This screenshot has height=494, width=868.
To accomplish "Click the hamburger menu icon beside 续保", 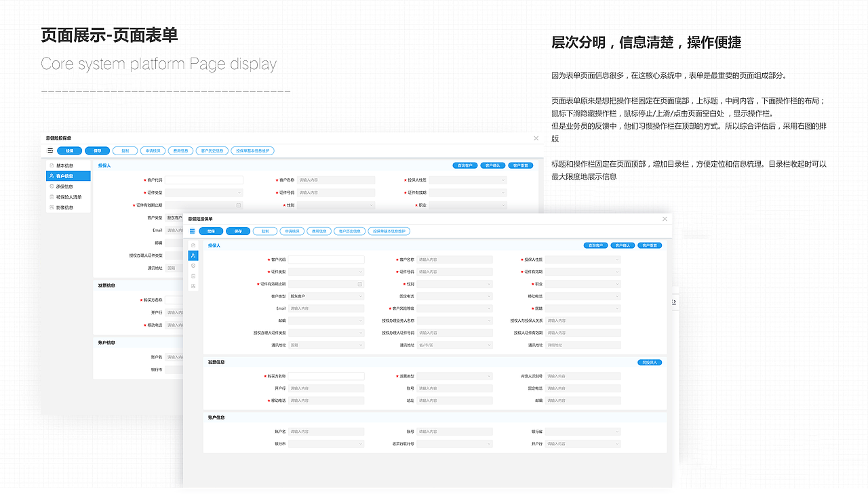I will (192, 231).
